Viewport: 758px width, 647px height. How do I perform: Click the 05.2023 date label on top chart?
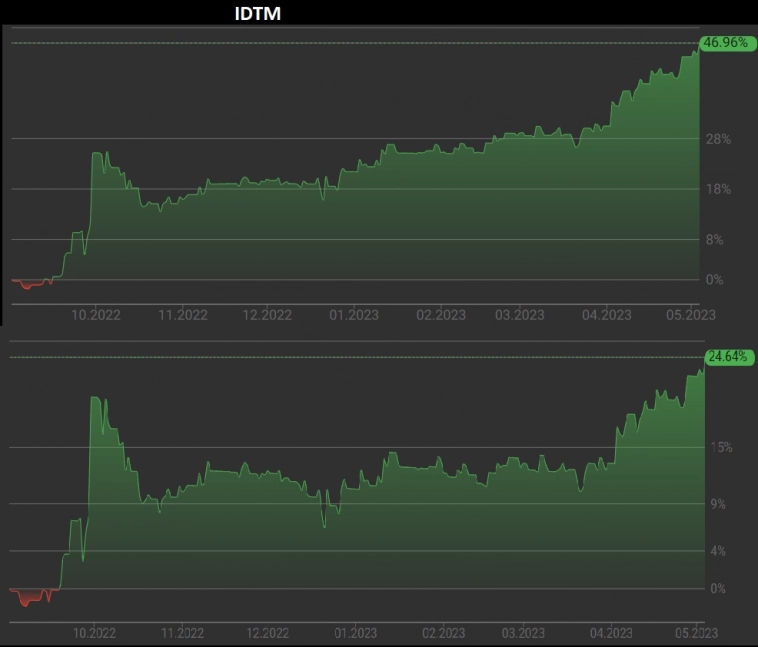tap(691, 315)
